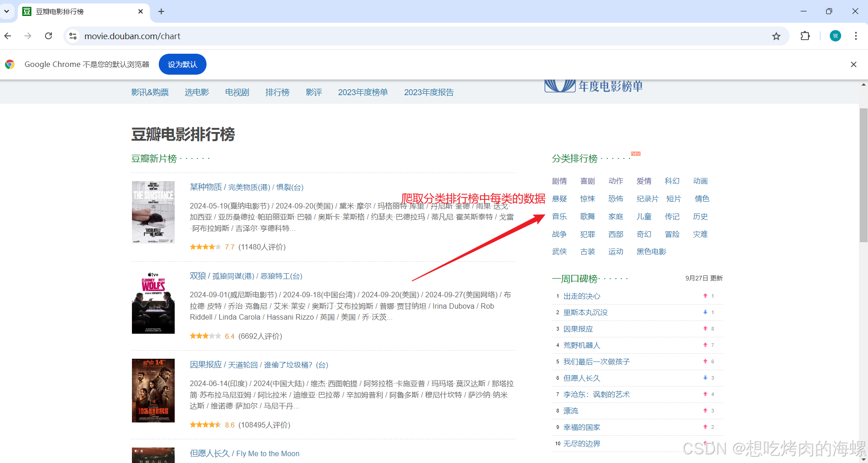Viewport: 868px width, 463px height.
Task: Click the 设为默认 button
Action: [x=182, y=65]
